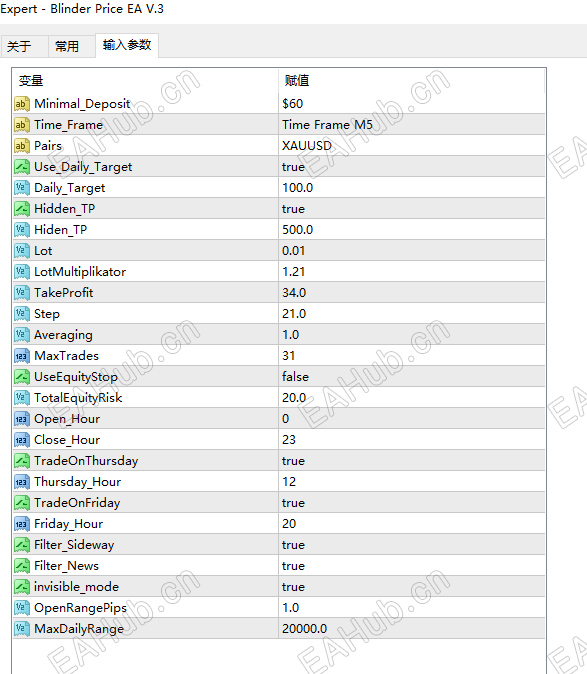Viewport: 587px width, 674px height.
Task: Click the TradeOnThursday boolean icon
Action: 21,461
